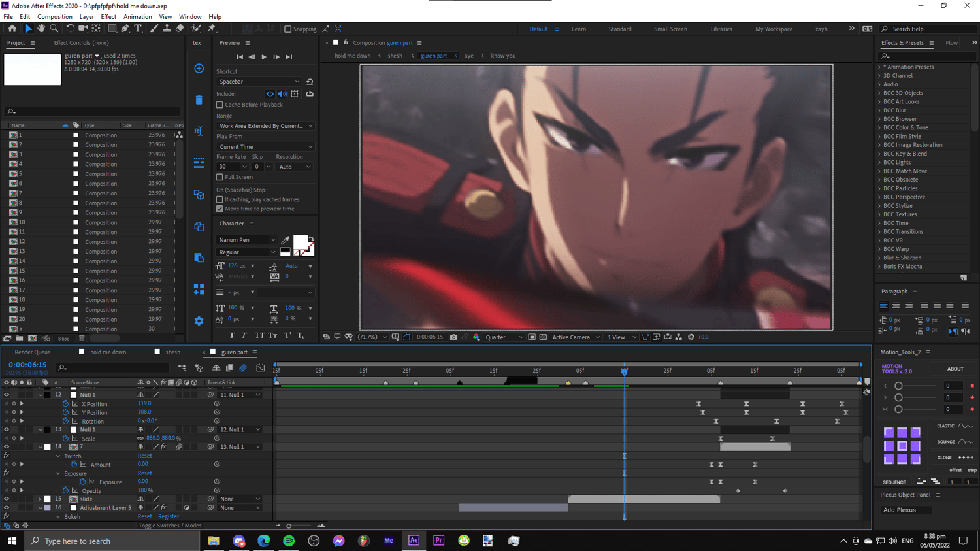
Task: Select the Puppet Pin tool
Action: (212, 29)
